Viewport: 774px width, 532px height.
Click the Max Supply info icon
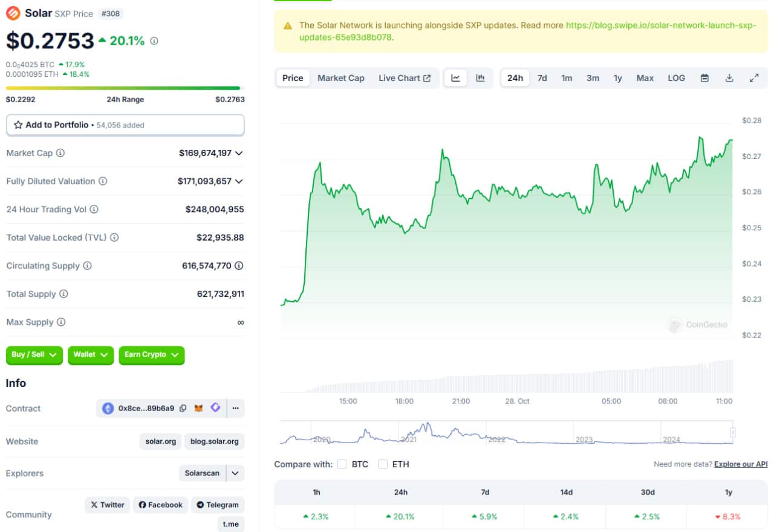pos(61,322)
